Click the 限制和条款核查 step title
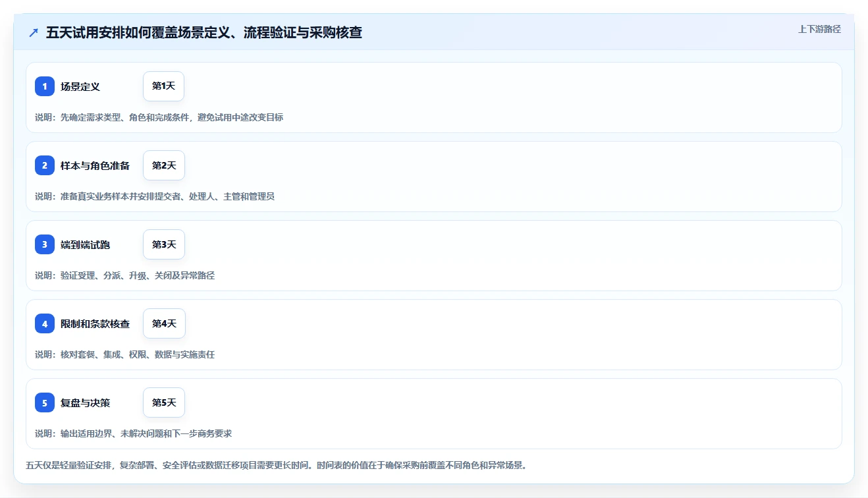The height and width of the screenshot is (498, 868). [95, 323]
